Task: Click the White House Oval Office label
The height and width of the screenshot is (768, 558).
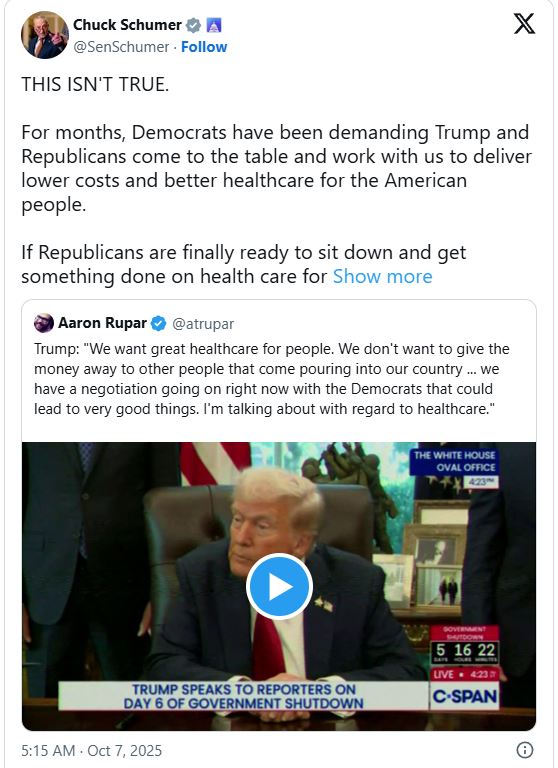Action: 454,461
